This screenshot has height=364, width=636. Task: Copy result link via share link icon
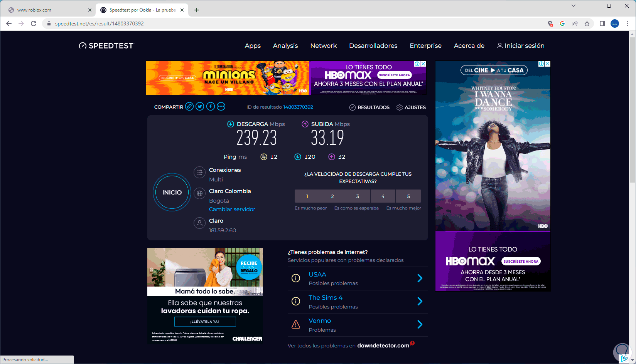click(x=189, y=107)
